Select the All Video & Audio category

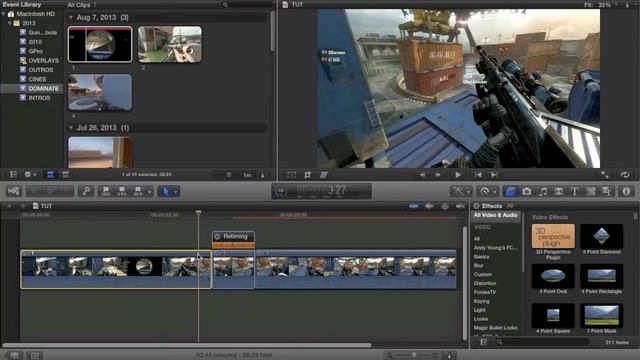click(496, 215)
